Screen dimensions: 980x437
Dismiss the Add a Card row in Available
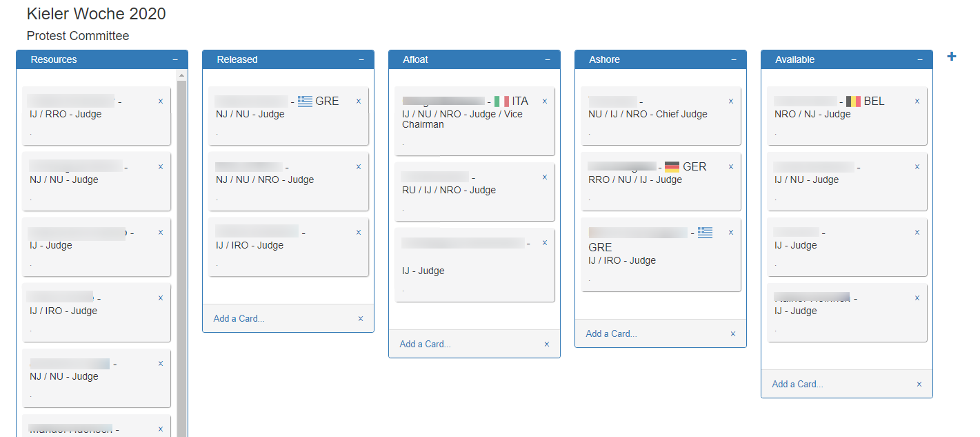click(x=919, y=384)
